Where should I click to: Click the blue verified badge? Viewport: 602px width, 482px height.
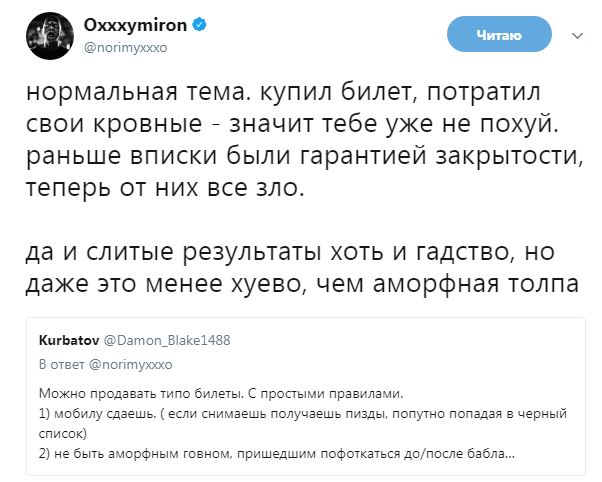click(200, 27)
